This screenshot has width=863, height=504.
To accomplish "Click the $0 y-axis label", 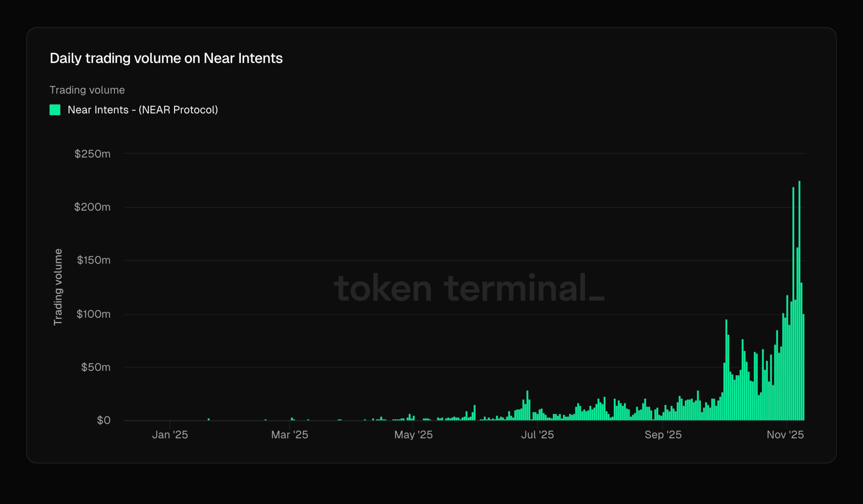I will tap(103, 420).
